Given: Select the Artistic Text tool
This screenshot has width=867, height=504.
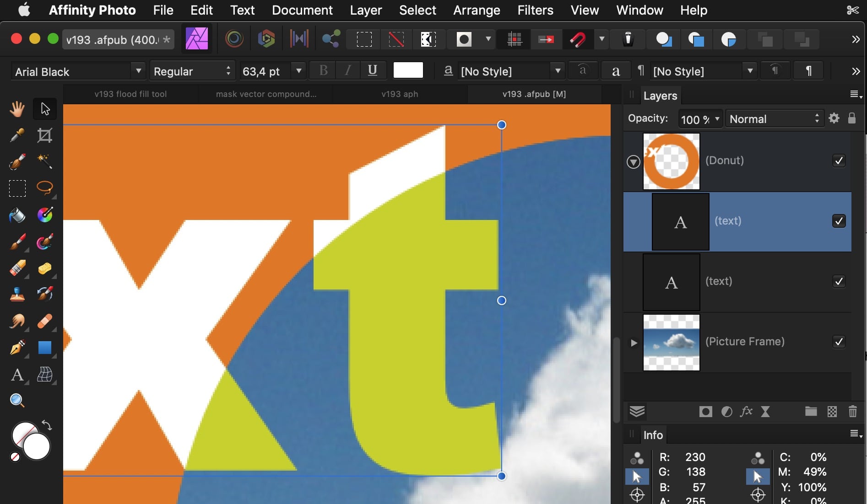Looking at the screenshot, I should point(17,375).
